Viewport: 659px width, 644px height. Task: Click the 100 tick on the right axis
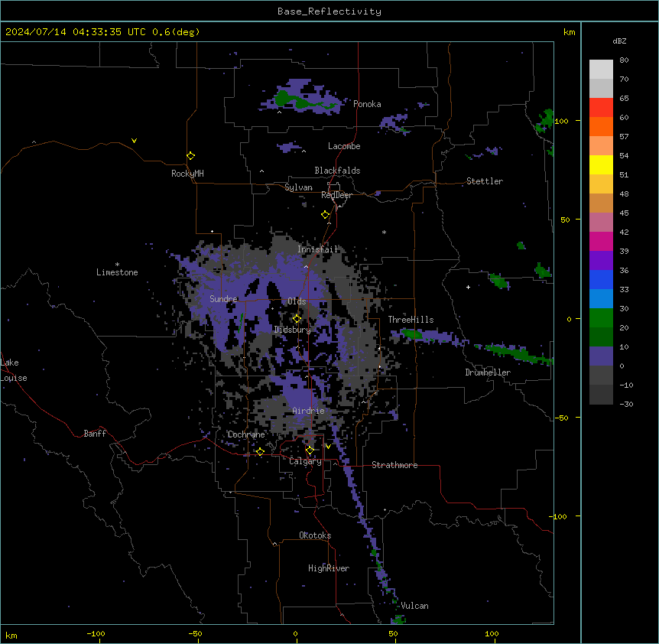pos(562,121)
